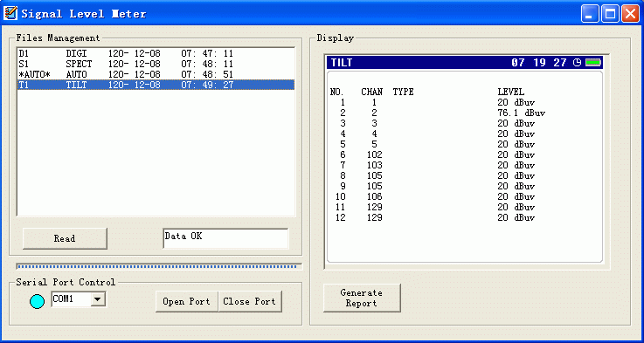This screenshot has height=343, width=644.
Task: Click the Generate Report button
Action: (362, 298)
